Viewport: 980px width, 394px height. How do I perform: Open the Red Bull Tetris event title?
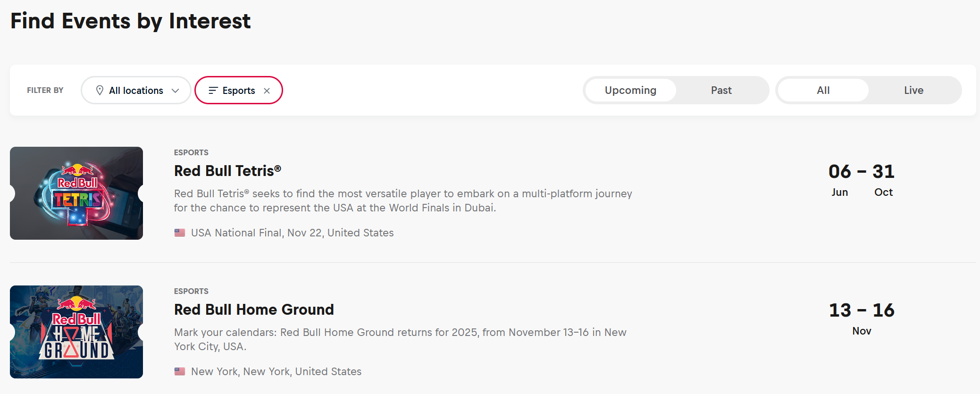[x=227, y=171]
